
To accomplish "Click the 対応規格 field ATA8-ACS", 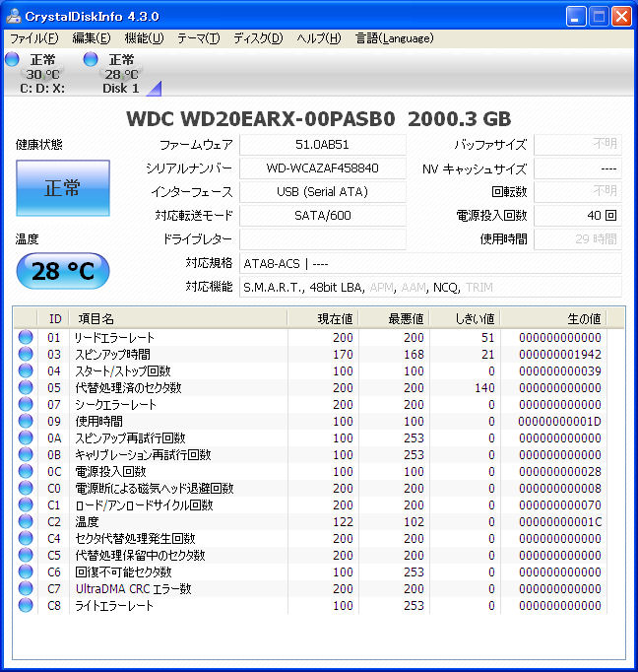I will (430, 263).
